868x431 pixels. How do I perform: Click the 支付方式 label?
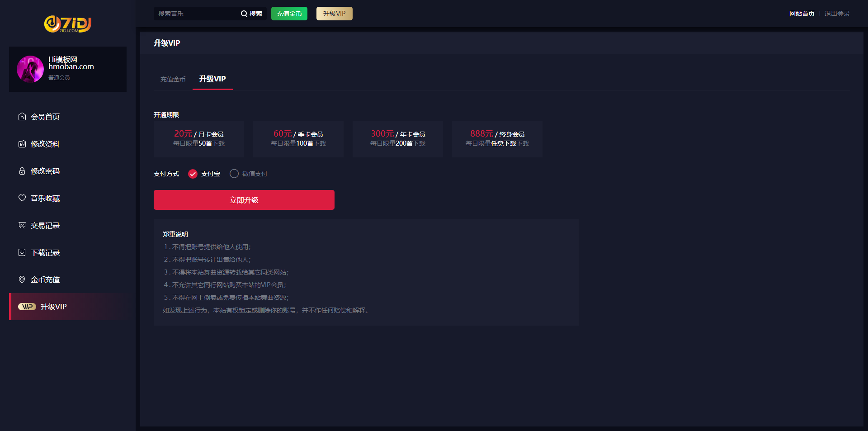pyautogui.click(x=166, y=174)
